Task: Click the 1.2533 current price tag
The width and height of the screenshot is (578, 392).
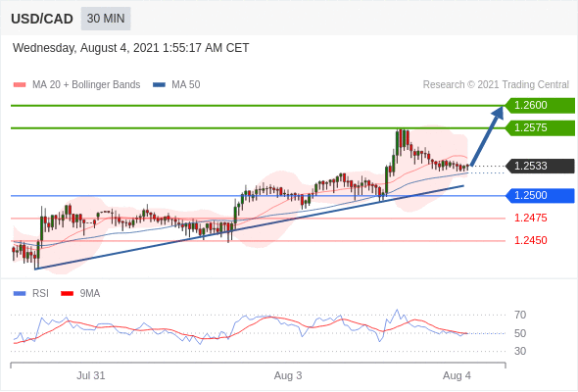Action: pos(540,166)
